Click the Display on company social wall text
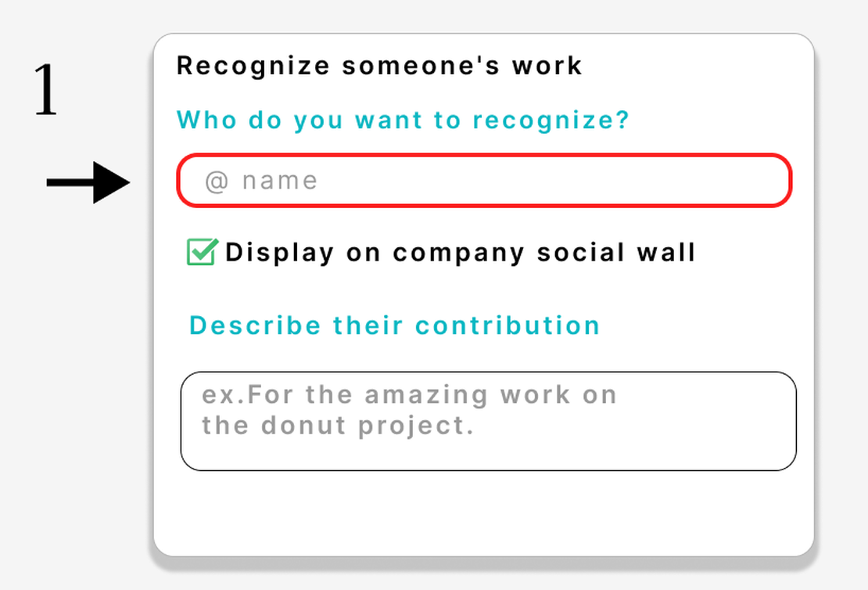 pos(461,252)
